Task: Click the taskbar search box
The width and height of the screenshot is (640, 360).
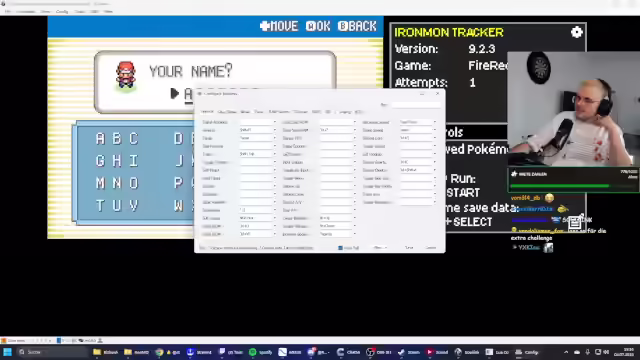Action: (x=52, y=352)
